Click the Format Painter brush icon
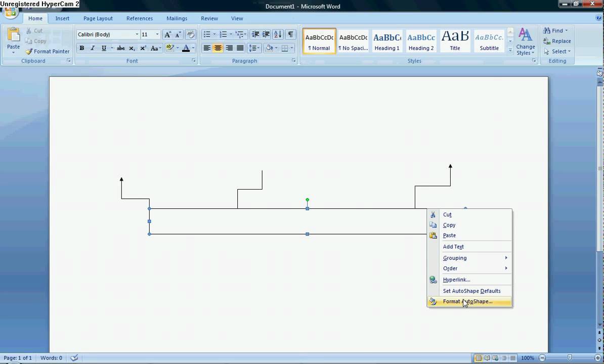 pyautogui.click(x=29, y=52)
